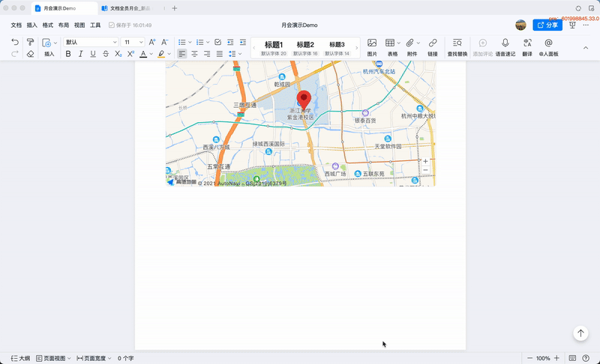Toggle superscript formatting
Image resolution: width=600 pixels, height=364 pixels.
pos(130,54)
